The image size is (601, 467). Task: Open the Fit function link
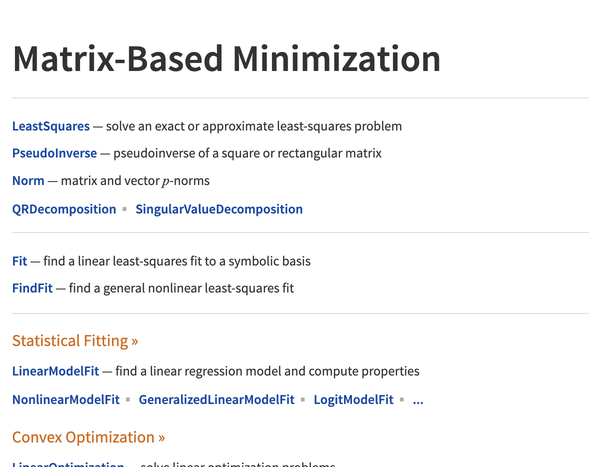pos(20,261)
